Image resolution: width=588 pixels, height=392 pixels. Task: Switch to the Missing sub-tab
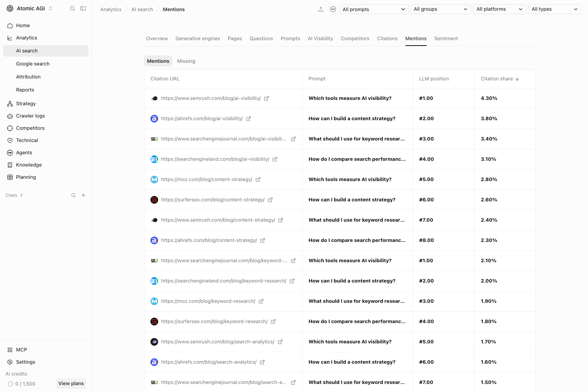point(186,61)
